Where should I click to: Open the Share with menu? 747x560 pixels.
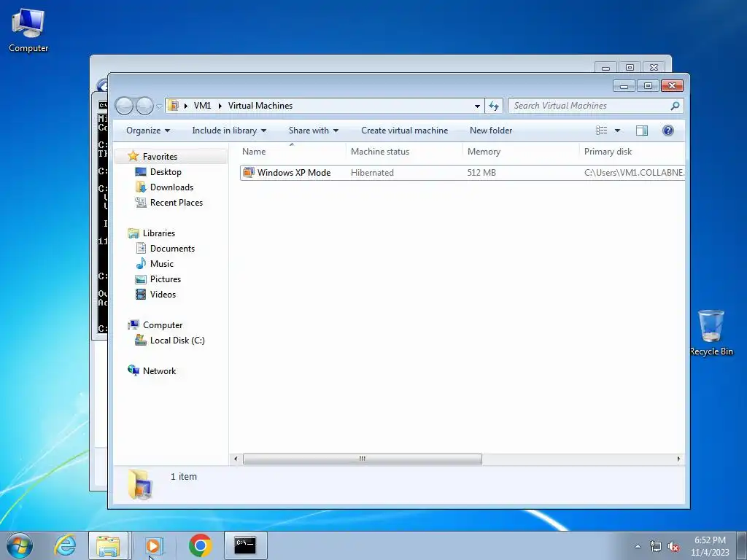314,131
